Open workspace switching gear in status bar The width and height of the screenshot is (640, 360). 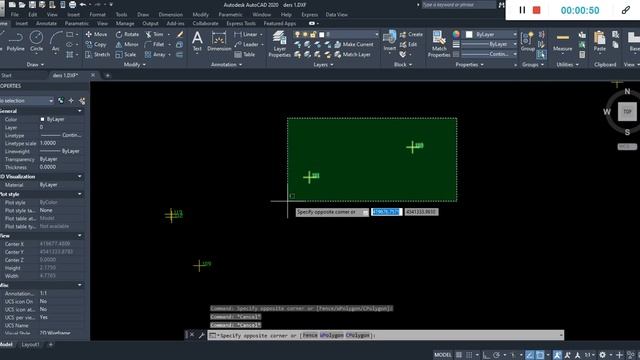point(602,355)
